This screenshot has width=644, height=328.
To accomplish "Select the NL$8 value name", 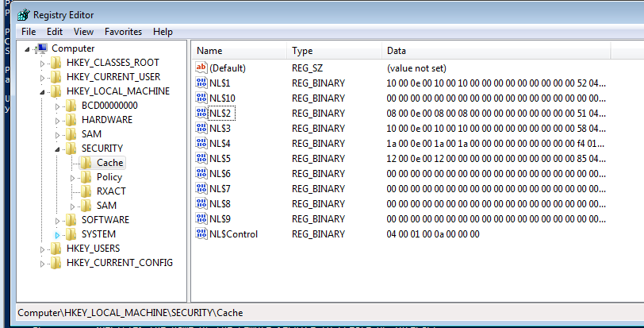I will point(220,204).
